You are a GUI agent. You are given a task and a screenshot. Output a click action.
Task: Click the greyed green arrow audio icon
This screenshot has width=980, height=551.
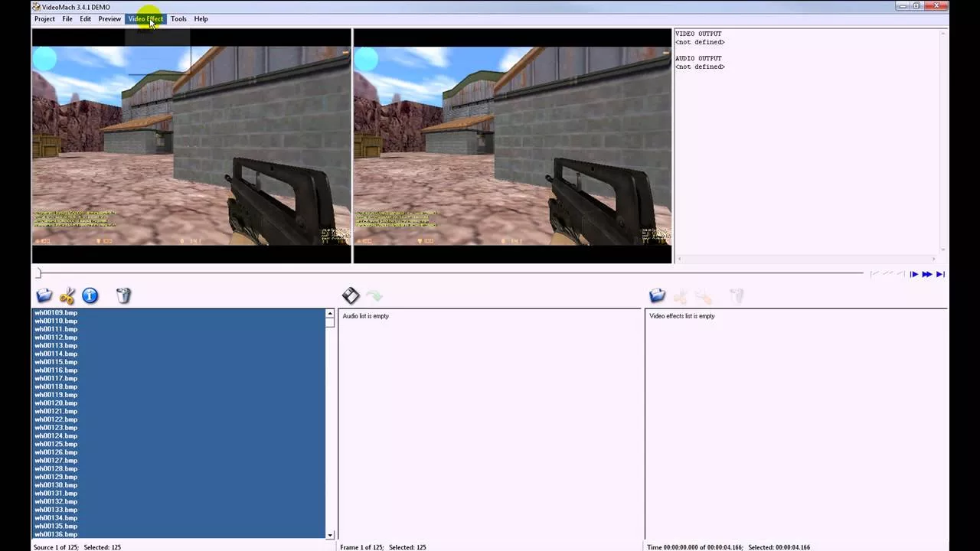(374, 295)
